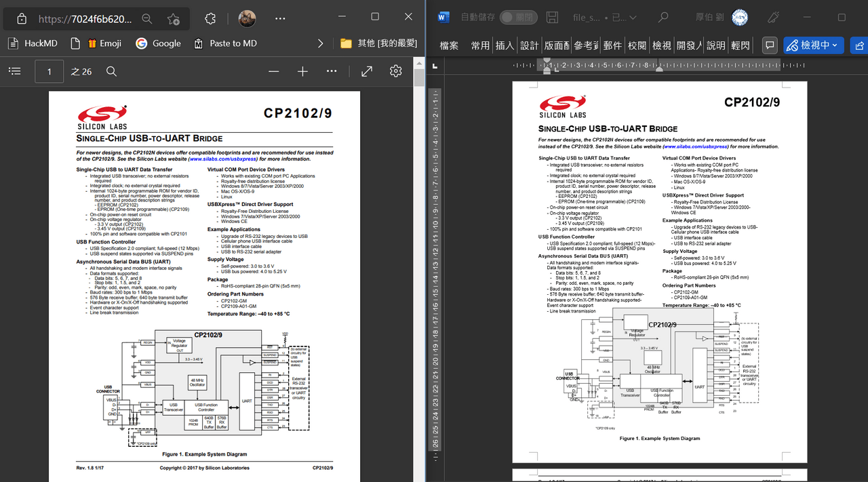Open the Google bookmark

coord(158,43)
